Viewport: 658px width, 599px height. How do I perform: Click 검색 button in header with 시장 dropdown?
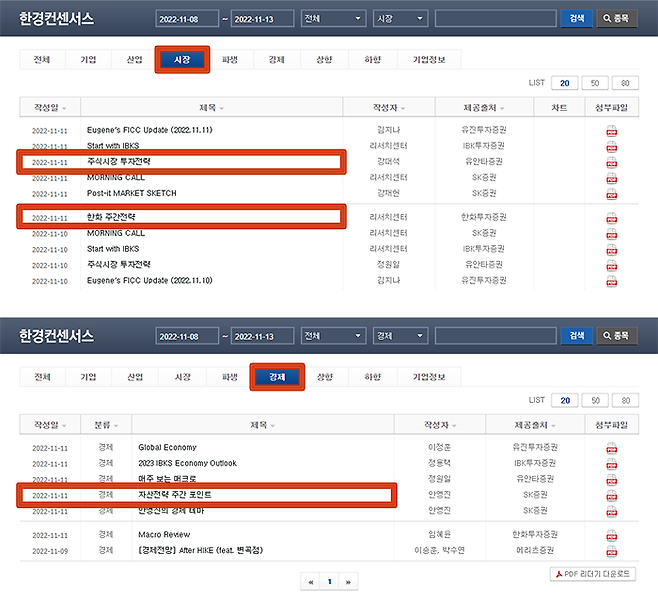coord(577,18)
